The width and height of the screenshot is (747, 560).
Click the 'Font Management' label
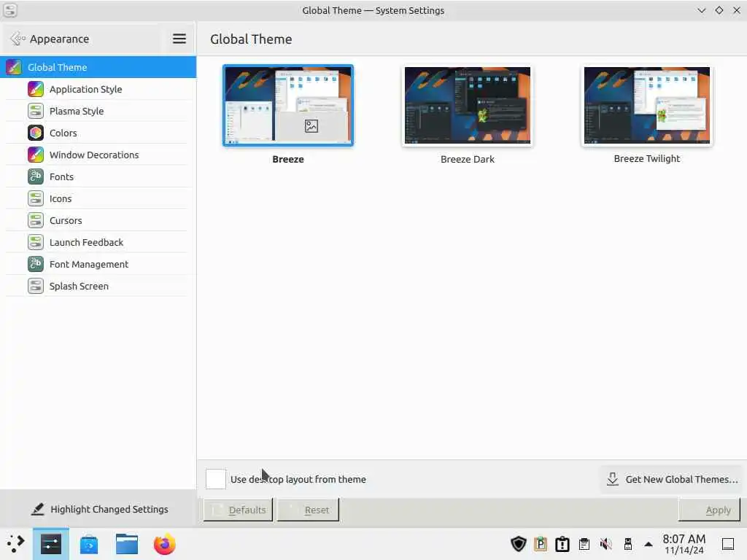click(89, 264)
